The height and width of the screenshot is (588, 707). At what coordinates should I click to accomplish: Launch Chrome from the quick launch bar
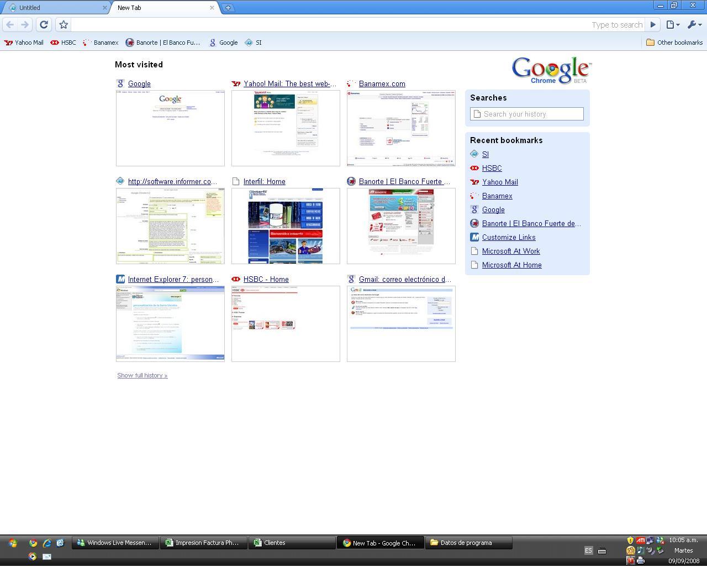click(33, 543)
